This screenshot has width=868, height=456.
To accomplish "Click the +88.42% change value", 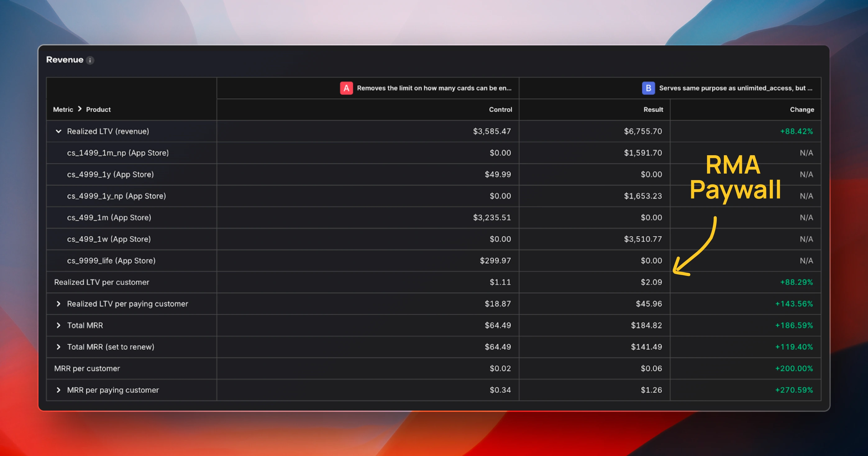I will point(796,131).
